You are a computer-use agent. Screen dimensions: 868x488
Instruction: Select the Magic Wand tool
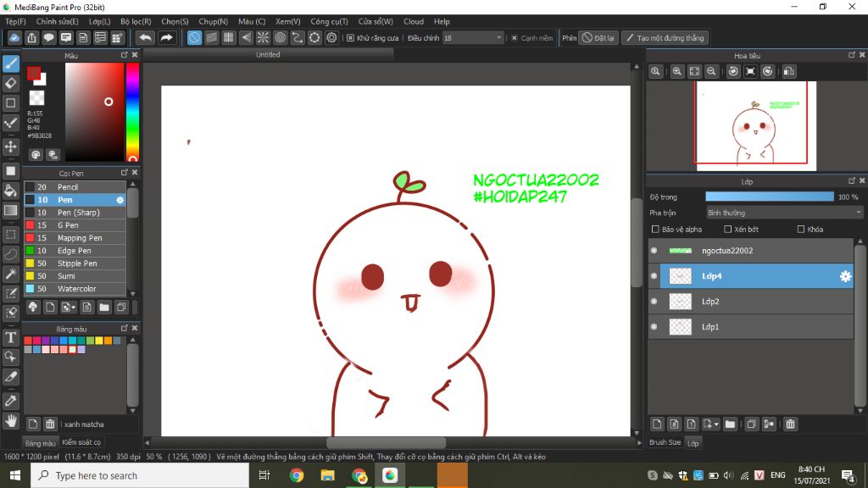[10, 274]
